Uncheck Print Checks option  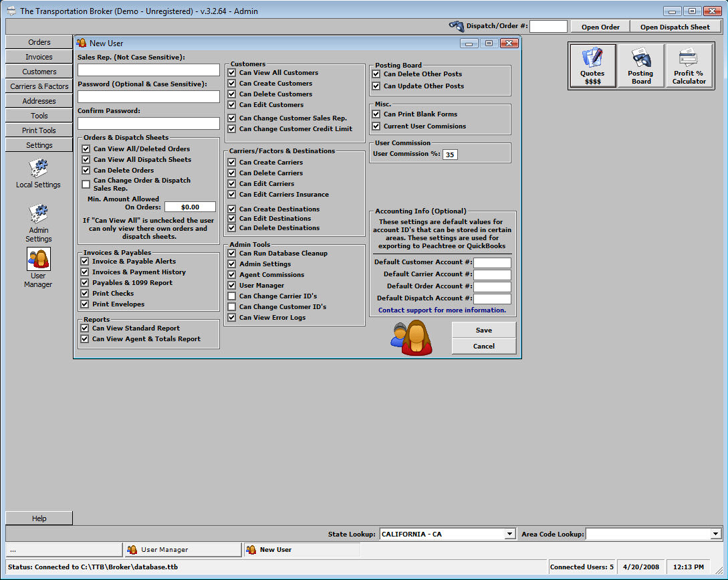pyautogui.click(x=84, y=293)
